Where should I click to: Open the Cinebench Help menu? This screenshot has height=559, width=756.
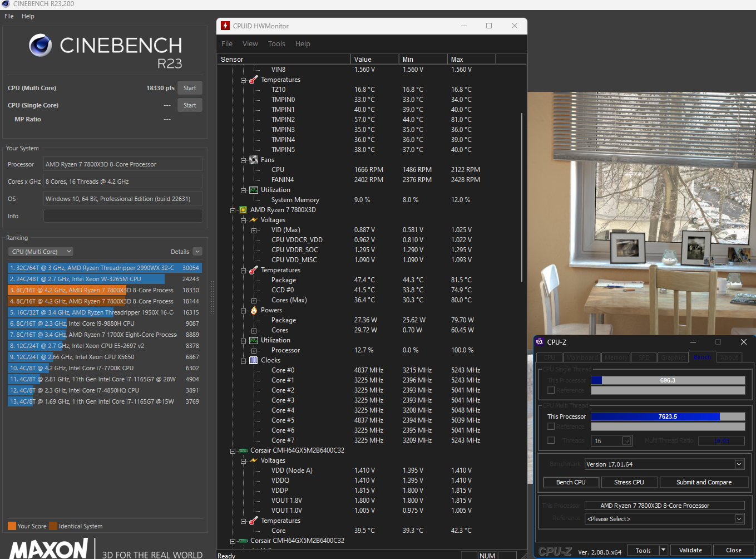coord(28,16)
